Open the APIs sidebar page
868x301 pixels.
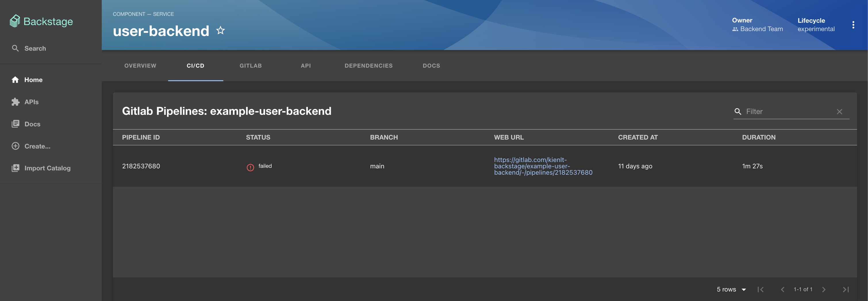tap(31, 102)
